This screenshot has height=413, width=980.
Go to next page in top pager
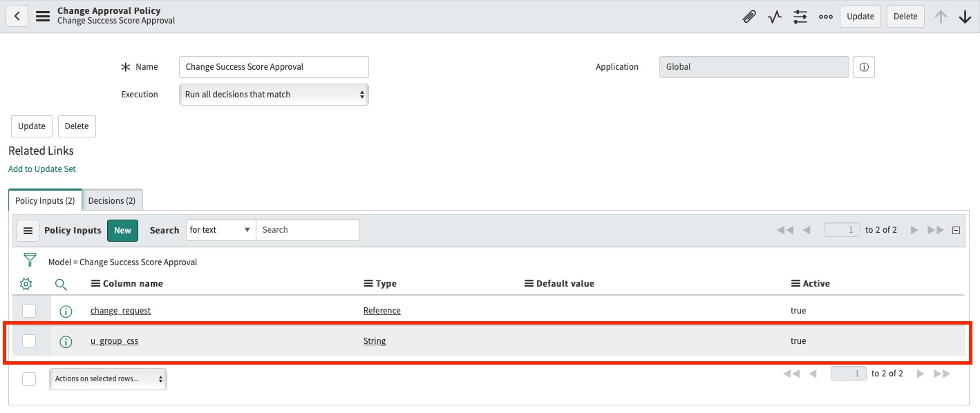click(x=914, y=230)
